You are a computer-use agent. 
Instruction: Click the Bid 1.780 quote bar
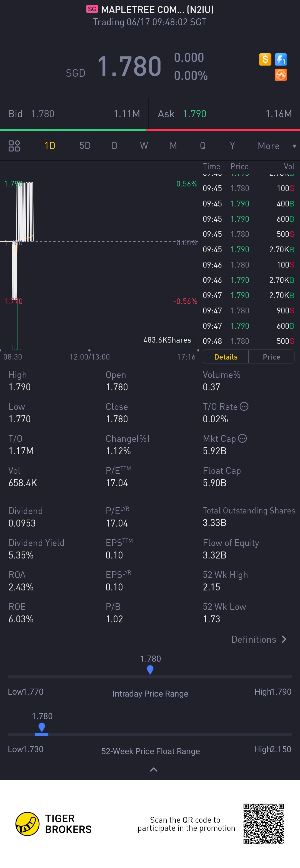(x=74, y=114)
